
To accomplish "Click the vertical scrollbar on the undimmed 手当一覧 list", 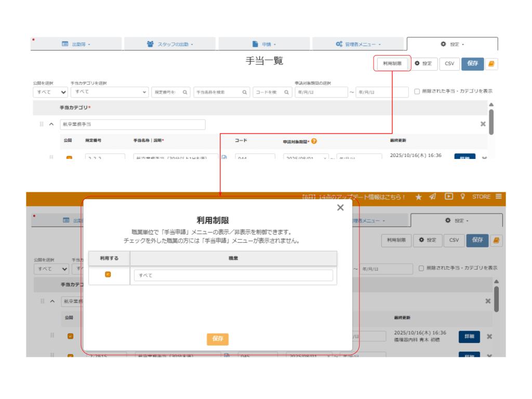I will 491,122.
